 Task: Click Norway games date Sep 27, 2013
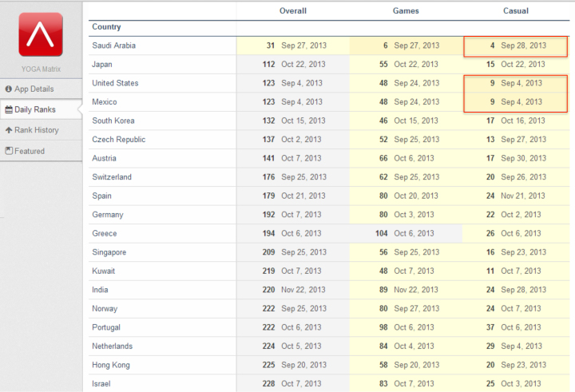coord(417,308)
